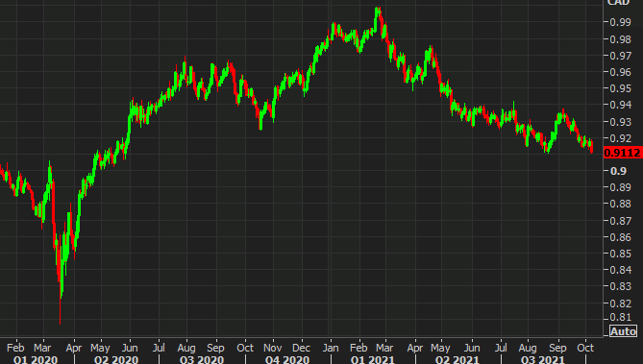Screen dimensions: 643x364
Task: Click the 0.84 price axis label
Action: tap(620, 270)
